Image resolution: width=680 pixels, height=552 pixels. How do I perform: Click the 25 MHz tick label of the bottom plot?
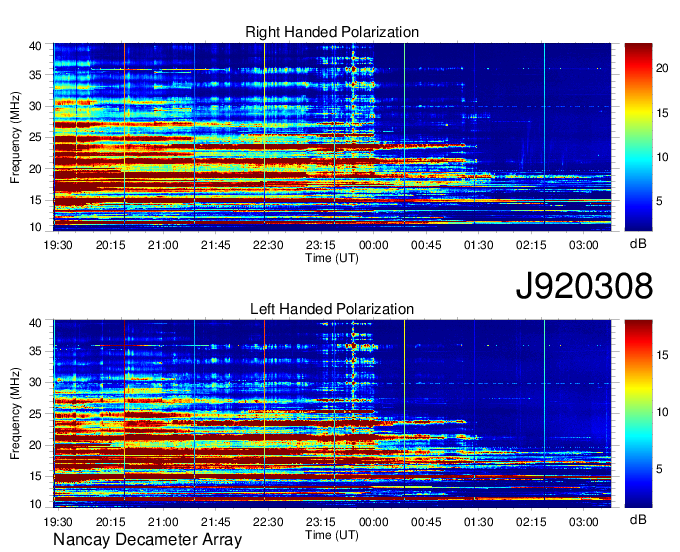pos(35,414)
